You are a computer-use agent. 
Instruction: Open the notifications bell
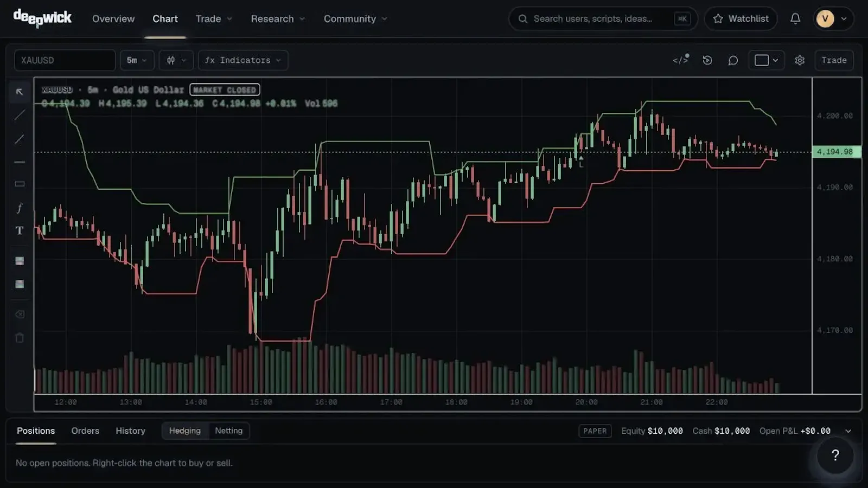click(795, 18)
